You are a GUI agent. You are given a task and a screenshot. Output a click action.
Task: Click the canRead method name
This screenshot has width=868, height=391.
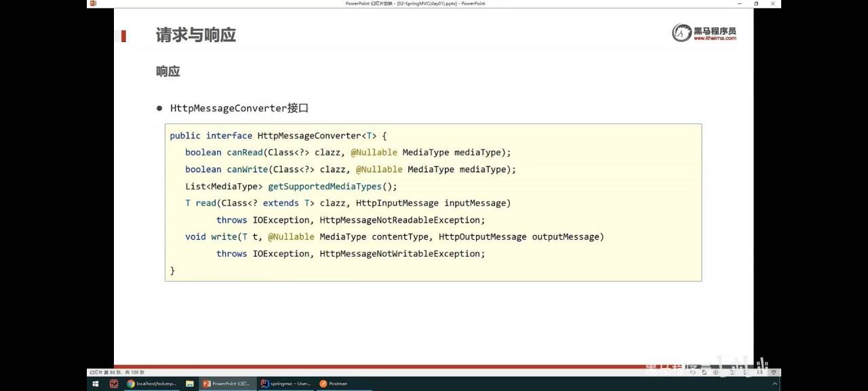245,152
